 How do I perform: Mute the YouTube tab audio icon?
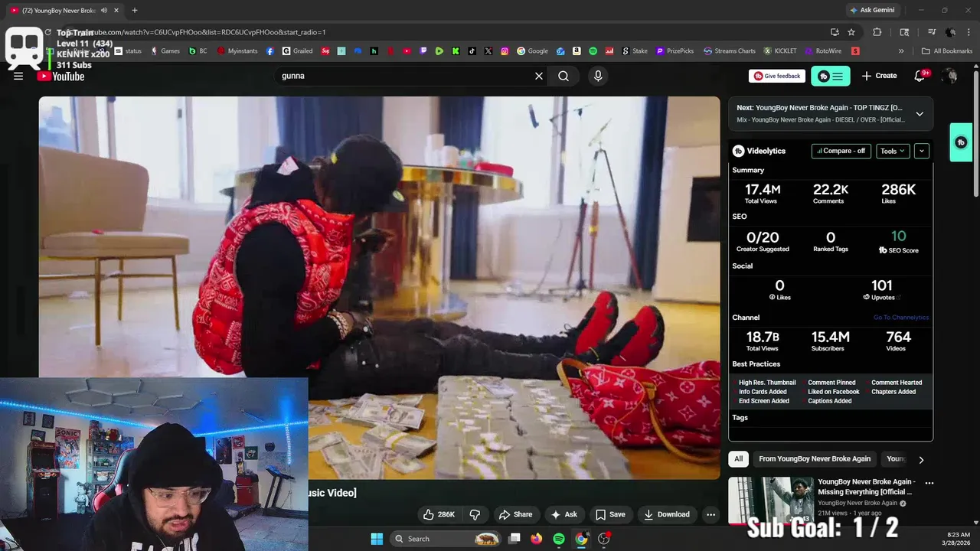(x=104, y=10)
